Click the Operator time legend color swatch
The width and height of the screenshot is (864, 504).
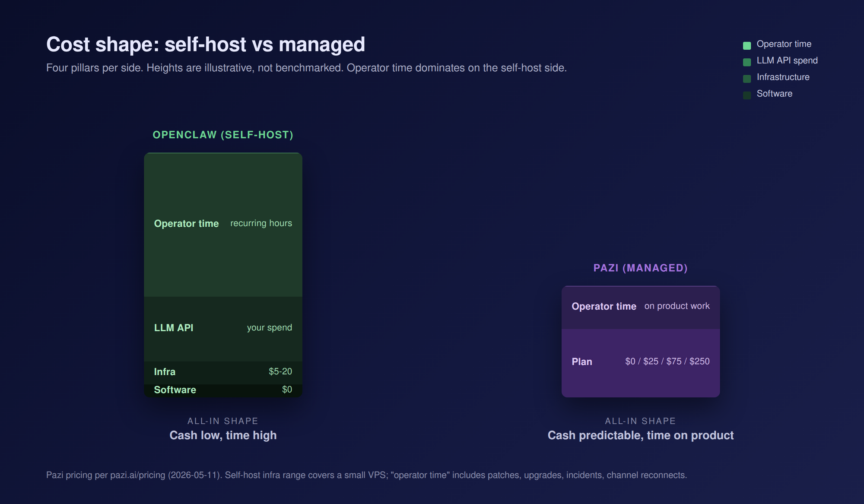point(747,46)
